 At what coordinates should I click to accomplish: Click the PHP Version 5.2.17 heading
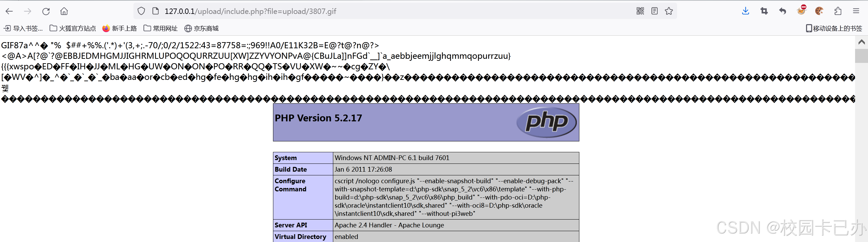pyautogui.click(x=318, y=118)
